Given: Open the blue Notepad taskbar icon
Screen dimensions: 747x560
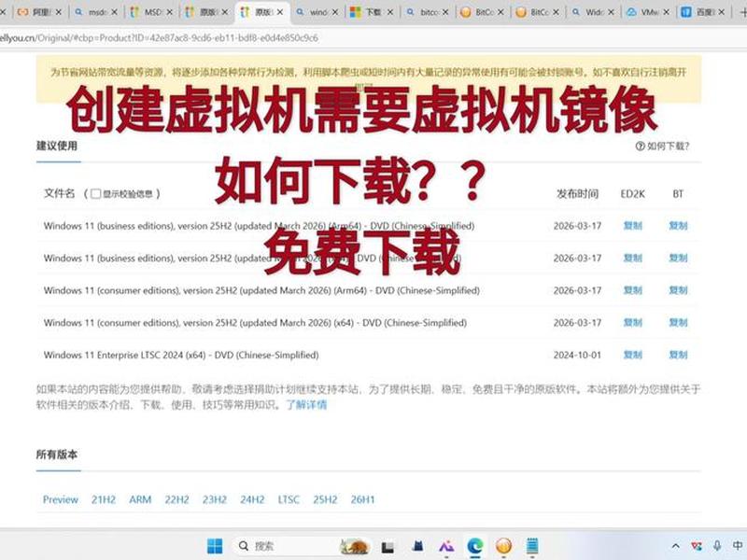Looking at the screenshot, I should click(x=532, y=546).
